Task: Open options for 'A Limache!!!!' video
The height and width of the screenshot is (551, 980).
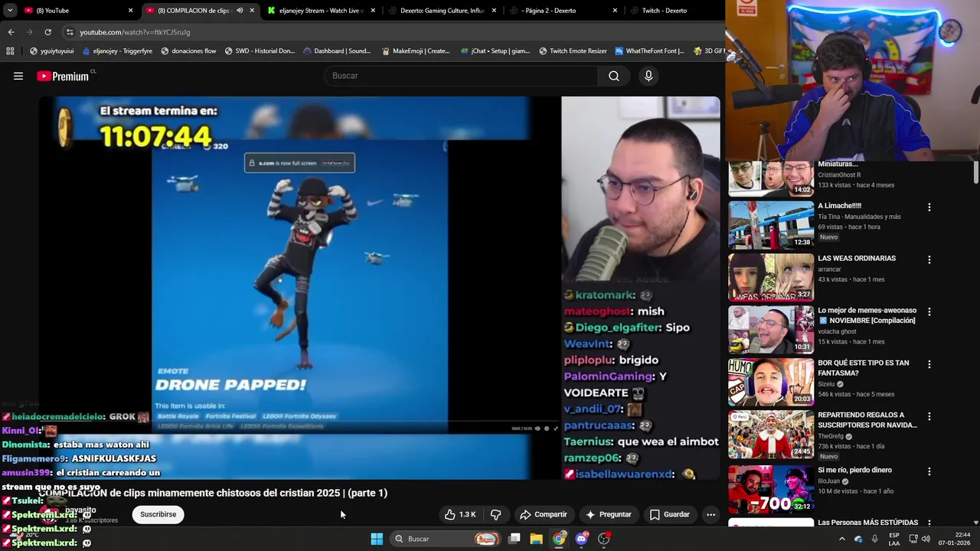Action: click(929, 207)
